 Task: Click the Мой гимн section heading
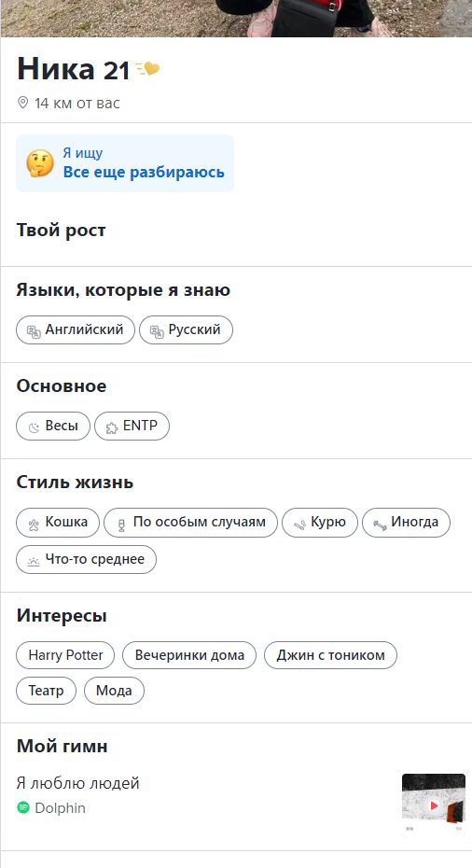coord(62,747)
